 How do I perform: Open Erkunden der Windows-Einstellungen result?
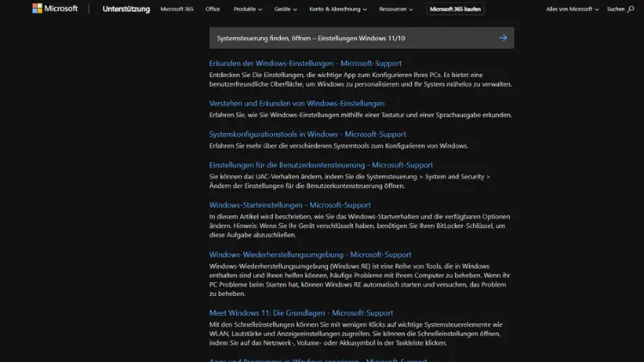coord(305,63)
